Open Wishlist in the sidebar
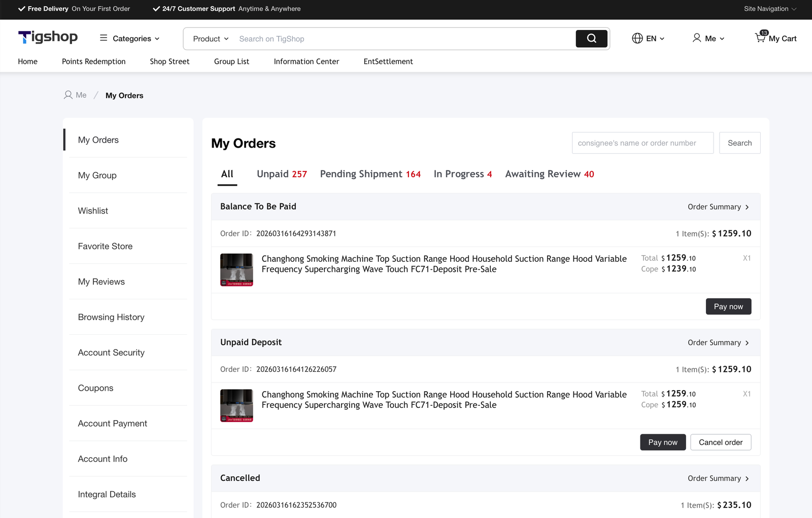The image size is (812, 518). [x=93, y=211]
